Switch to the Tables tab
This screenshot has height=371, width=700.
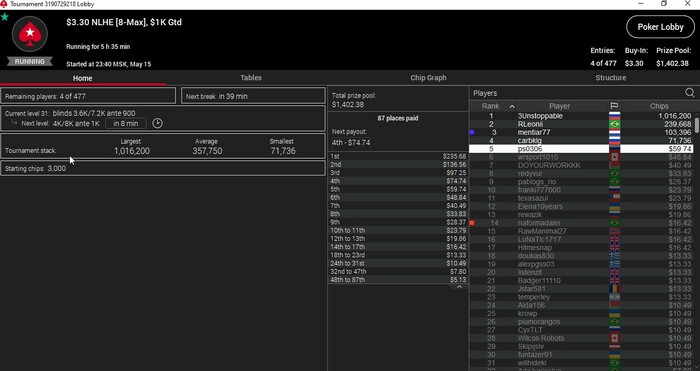point(251,78)
